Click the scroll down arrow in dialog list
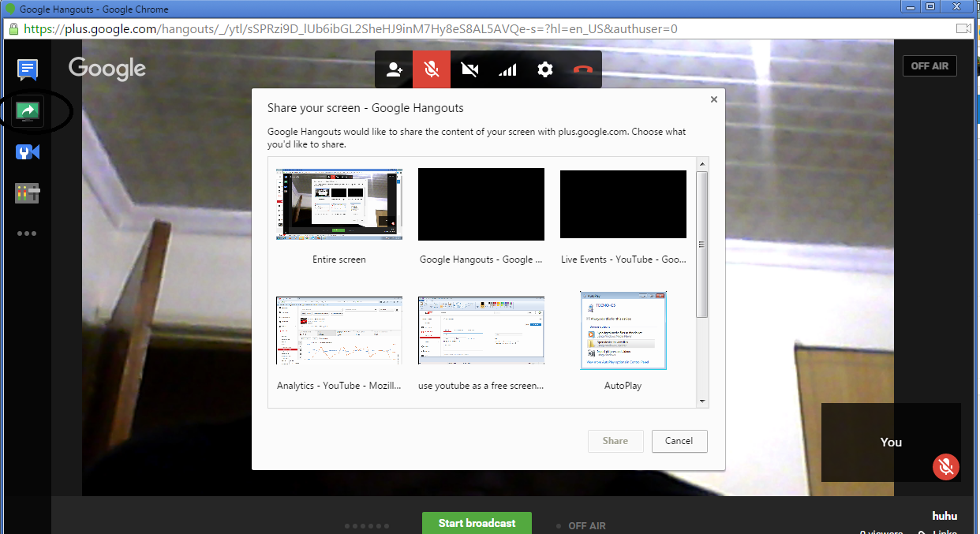 (x=702, y=401)
